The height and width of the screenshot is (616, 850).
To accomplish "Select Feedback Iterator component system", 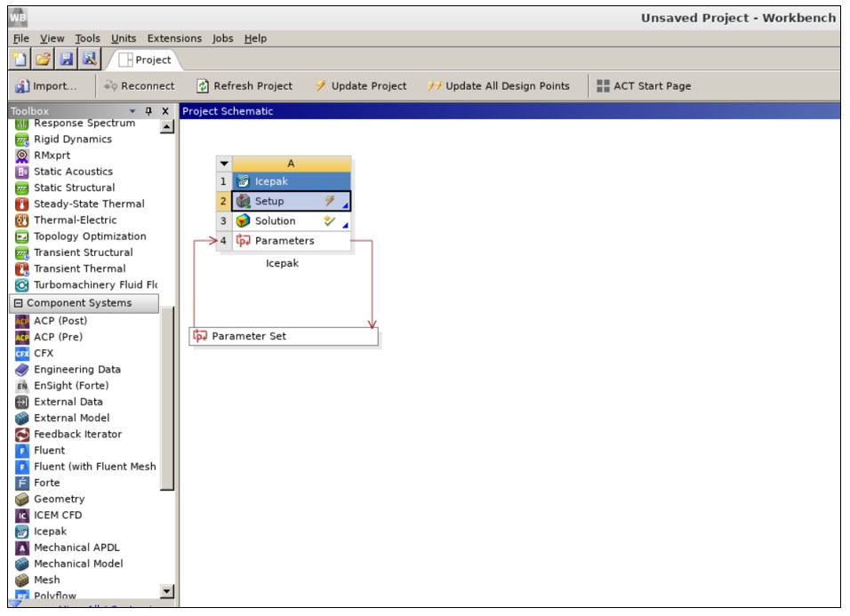I will click(x=77, y=435).
